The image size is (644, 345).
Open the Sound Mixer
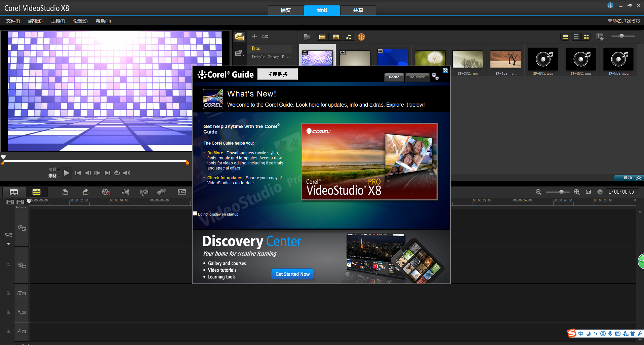126,192
